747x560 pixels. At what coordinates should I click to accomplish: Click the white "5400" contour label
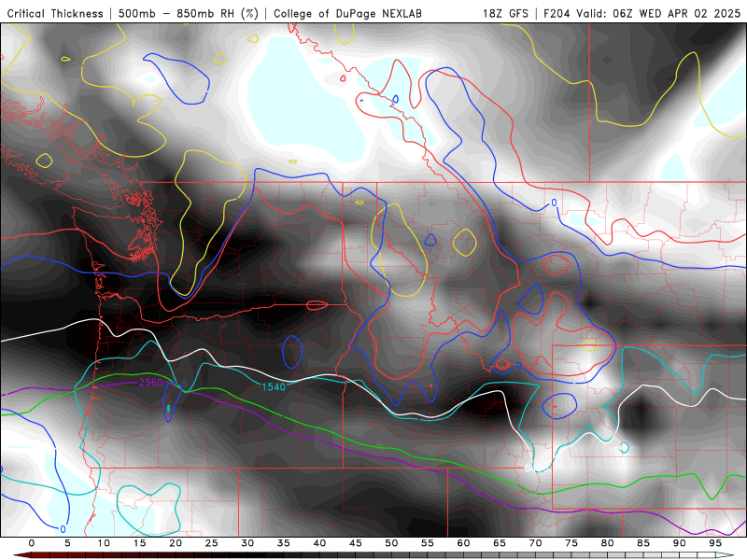536,469
